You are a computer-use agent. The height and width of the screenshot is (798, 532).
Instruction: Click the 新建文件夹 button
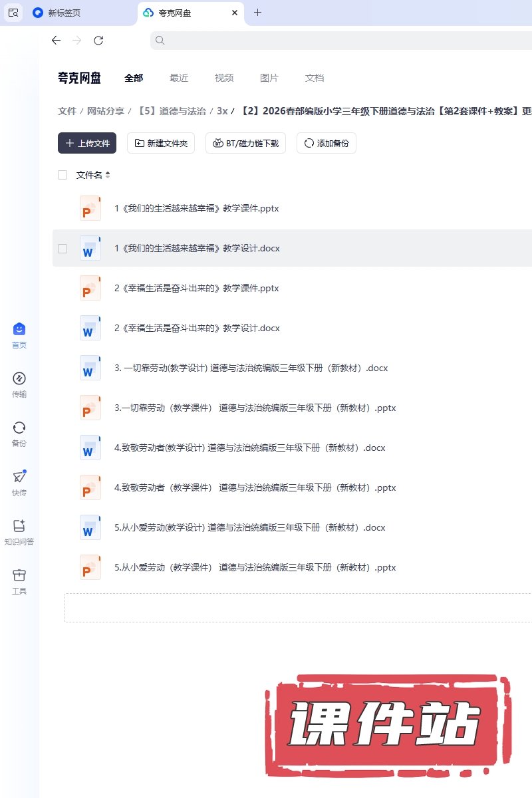click(161, 143)
